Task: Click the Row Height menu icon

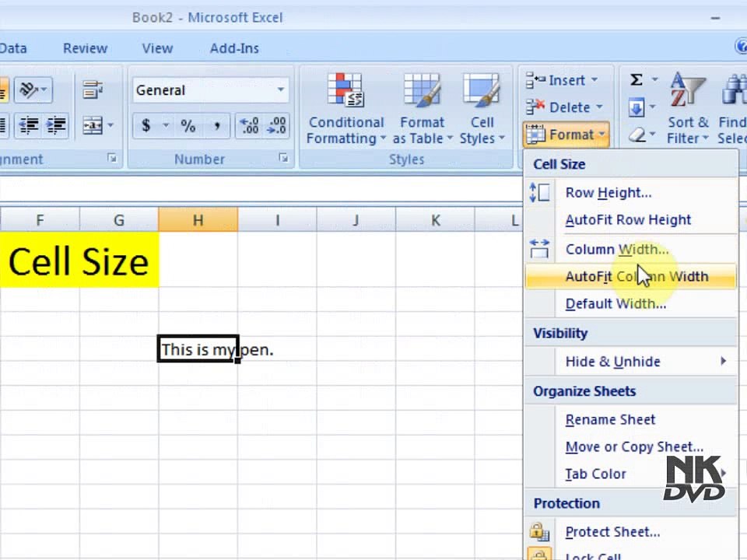Action: tap(539, 192)
